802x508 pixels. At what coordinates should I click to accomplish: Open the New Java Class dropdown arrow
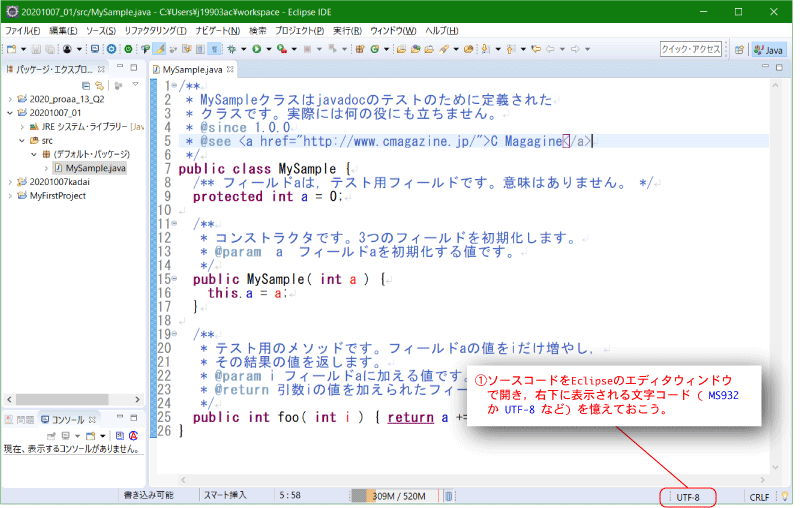(386, 49)
